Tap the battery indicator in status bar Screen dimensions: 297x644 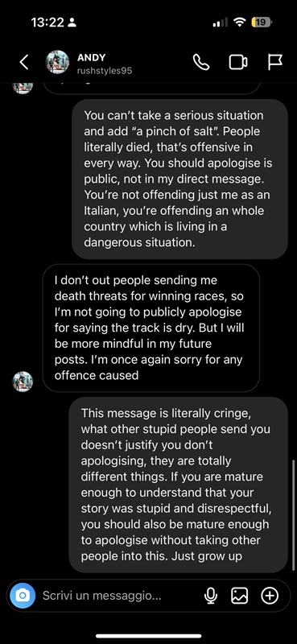click(x=262, y=23)
